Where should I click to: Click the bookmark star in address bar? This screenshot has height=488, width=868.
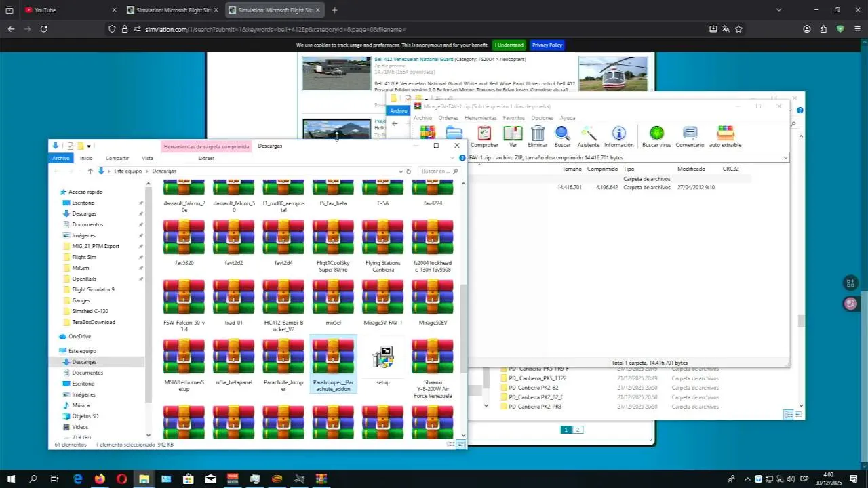738,29
